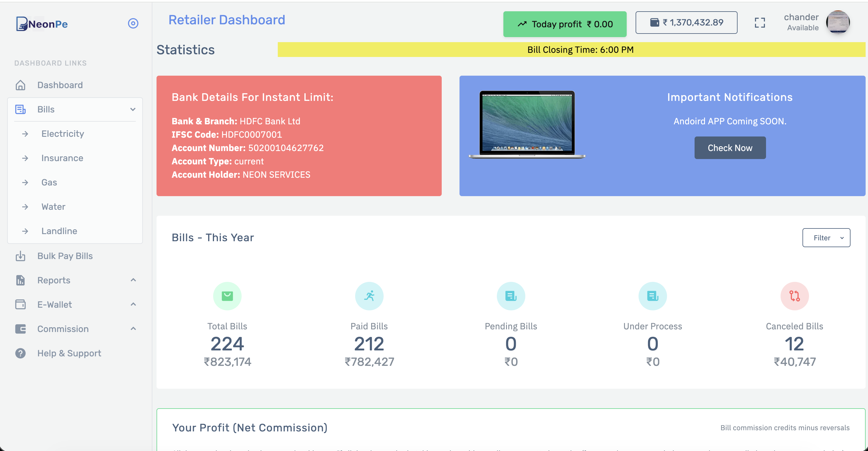The image size is (868, 451).
Task: Click the Canceled Bills amount ₹40,747
Action: pos(794,362)
